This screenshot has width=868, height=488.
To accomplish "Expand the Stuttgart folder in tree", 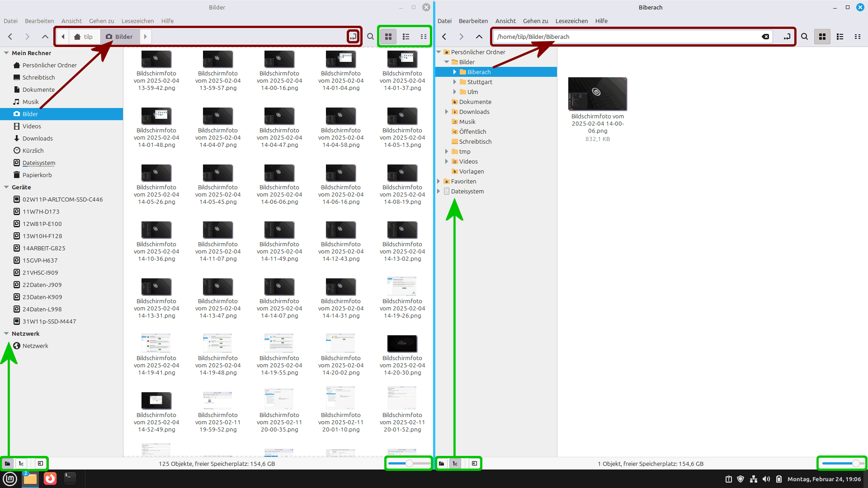I will (455, 82).
